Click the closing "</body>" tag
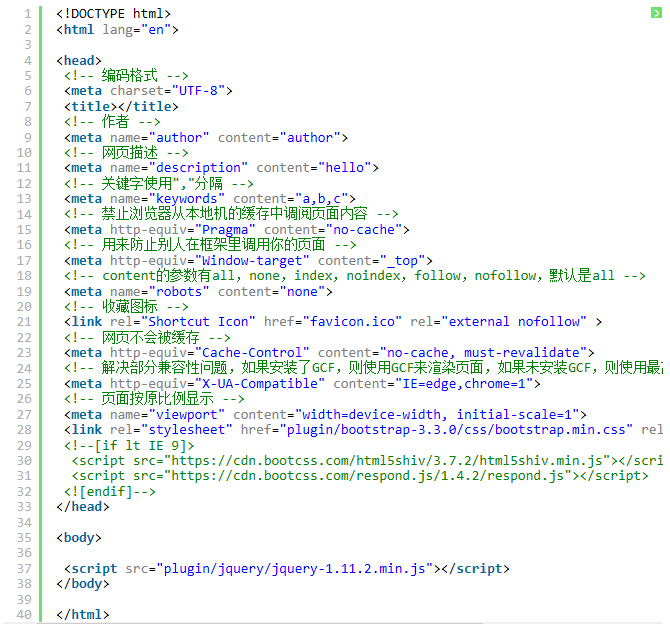This screenshot has height=624, width=670. 82,584
